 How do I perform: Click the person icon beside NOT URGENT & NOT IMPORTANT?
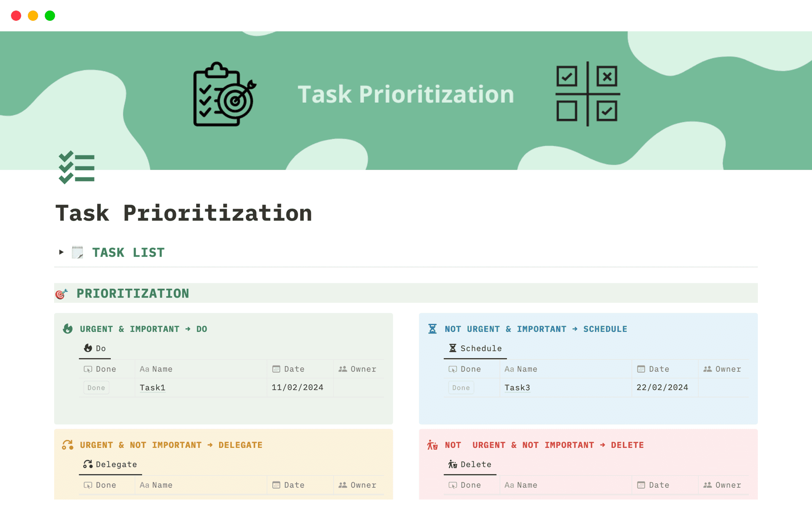(432, 444)
